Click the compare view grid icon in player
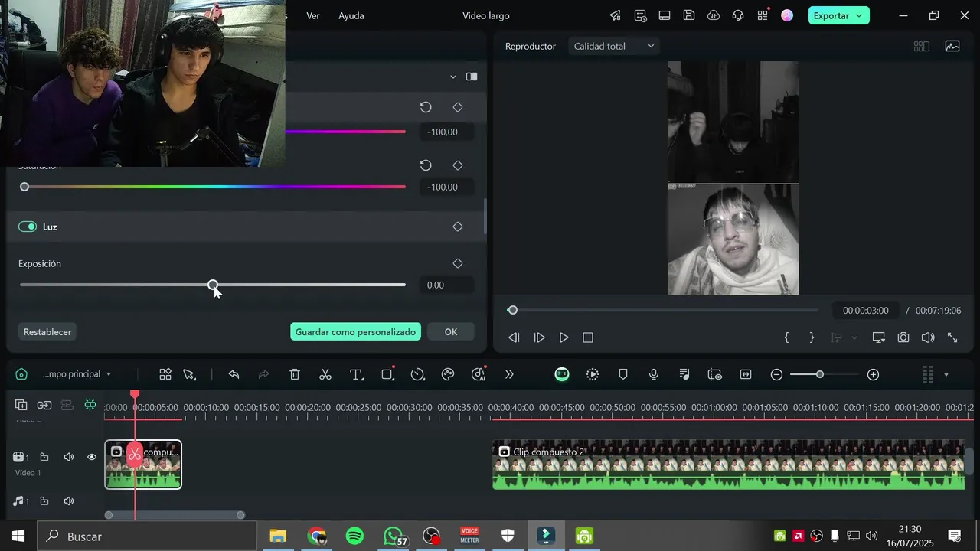 point(922,46)
